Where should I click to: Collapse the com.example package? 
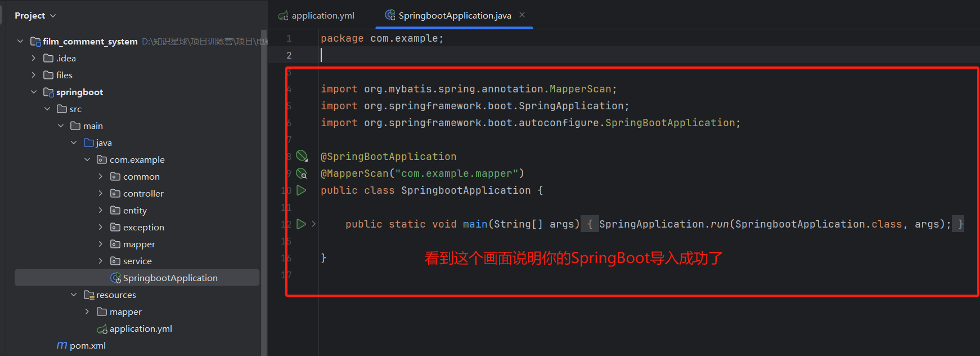click(x=87, y=160)
